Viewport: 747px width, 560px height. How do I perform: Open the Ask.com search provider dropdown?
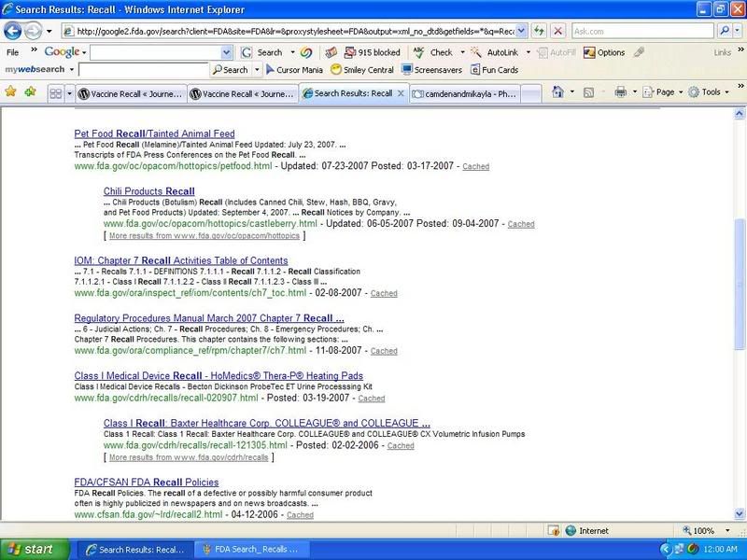tap(738, 31)
